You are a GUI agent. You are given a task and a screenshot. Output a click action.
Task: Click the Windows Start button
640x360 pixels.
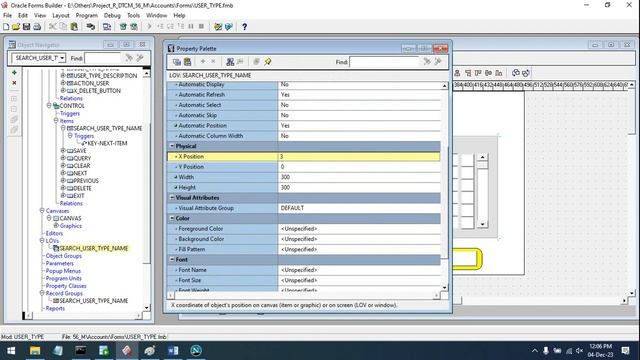(11, 351)
